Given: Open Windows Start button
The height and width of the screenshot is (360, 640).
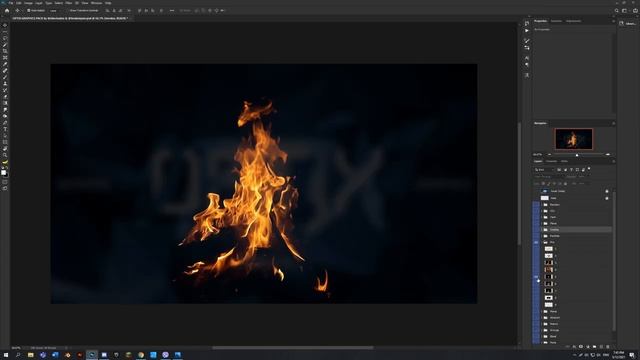Looking at the screenshot, I should [6, 355].
